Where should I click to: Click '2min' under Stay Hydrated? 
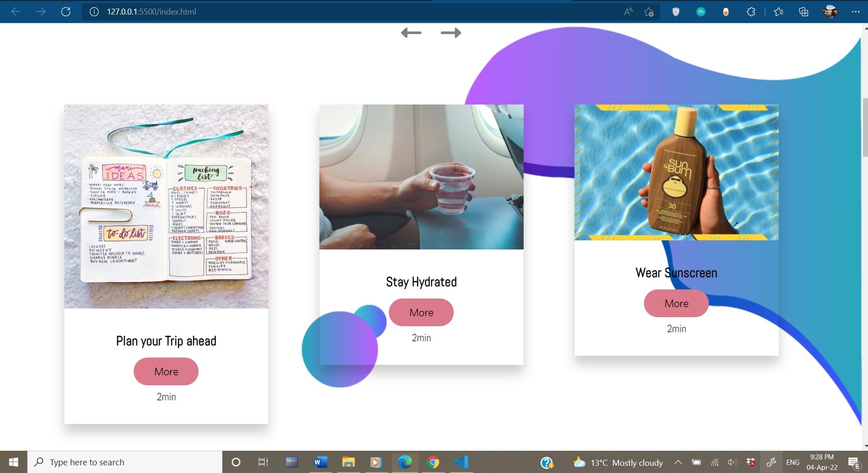tap(421, 338)
